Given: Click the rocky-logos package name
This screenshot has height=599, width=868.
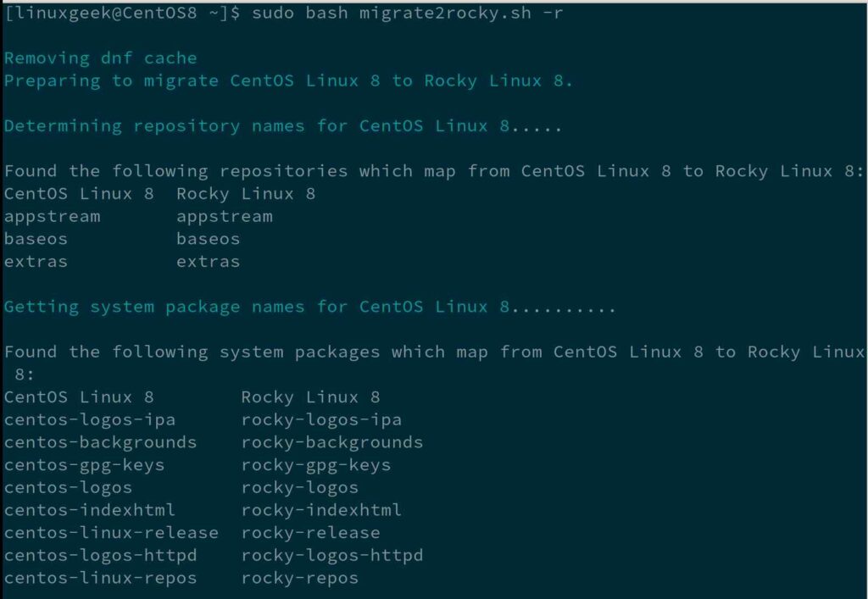Looking at the screenshot, I should click(x=300, y=488).
